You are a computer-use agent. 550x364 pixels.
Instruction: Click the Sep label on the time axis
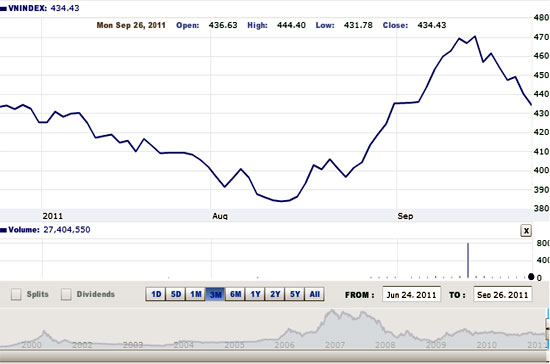[405, 216]
